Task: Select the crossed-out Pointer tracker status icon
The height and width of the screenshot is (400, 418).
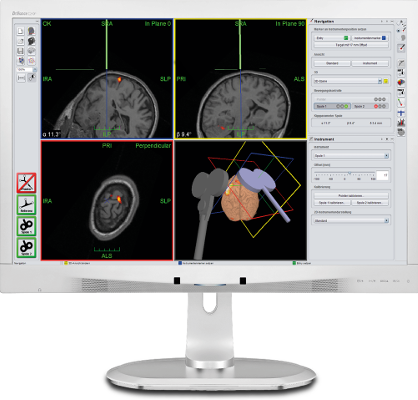Action: point(26,183)
